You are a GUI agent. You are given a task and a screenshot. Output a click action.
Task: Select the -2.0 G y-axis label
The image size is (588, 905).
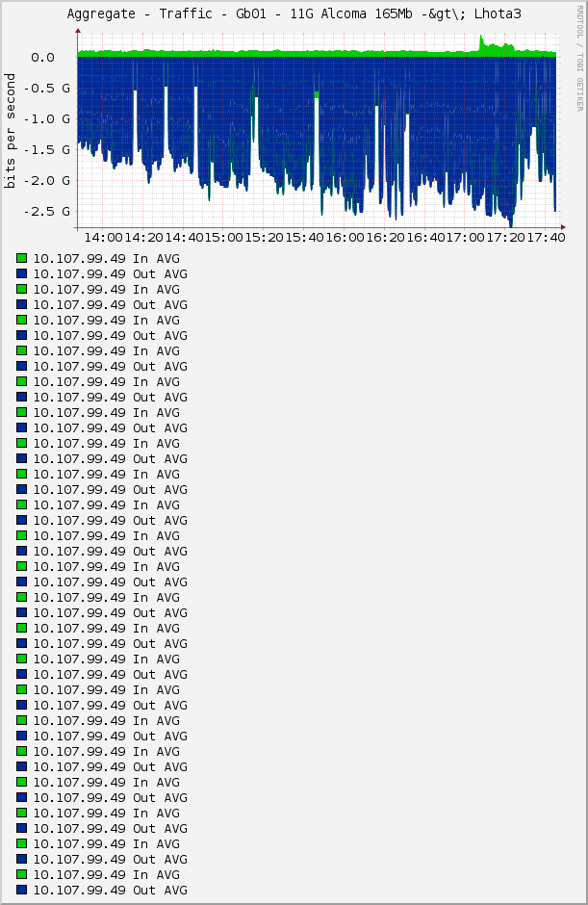(47, 181)
